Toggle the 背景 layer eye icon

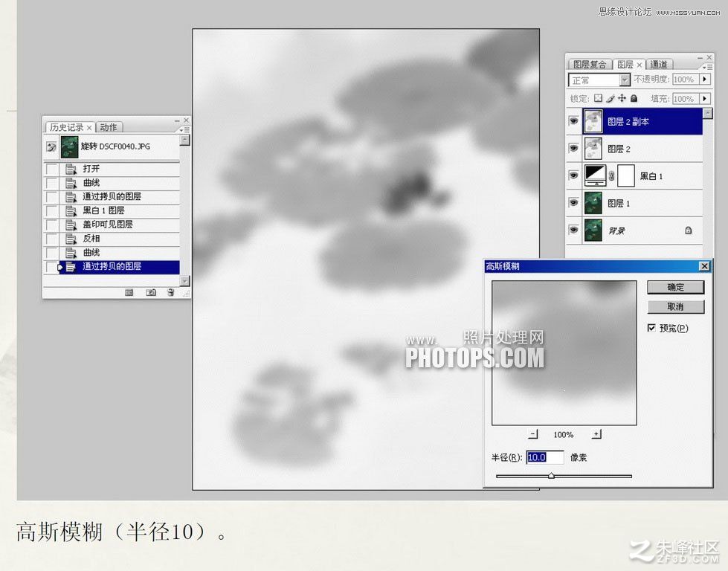(573, 230)
